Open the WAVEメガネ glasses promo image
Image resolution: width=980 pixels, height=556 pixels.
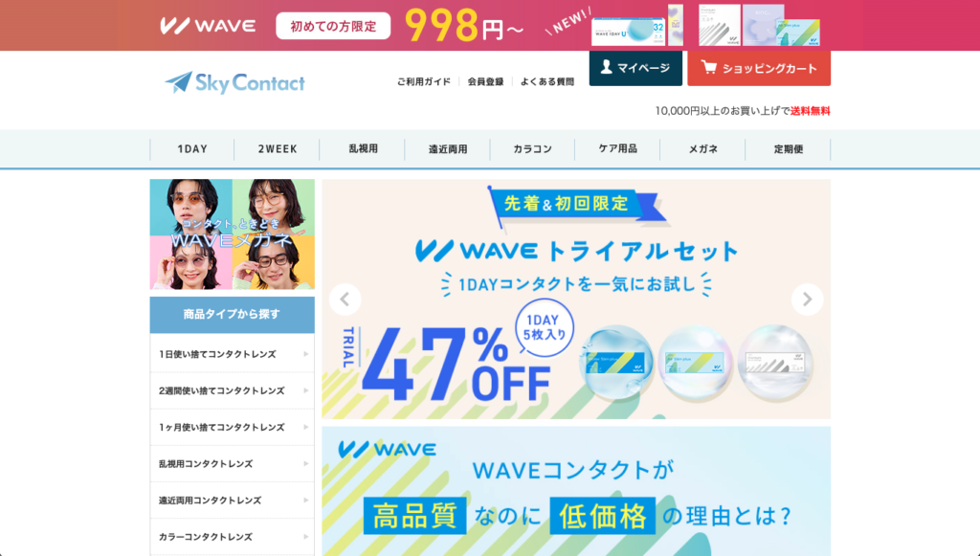tap(232, 234)
